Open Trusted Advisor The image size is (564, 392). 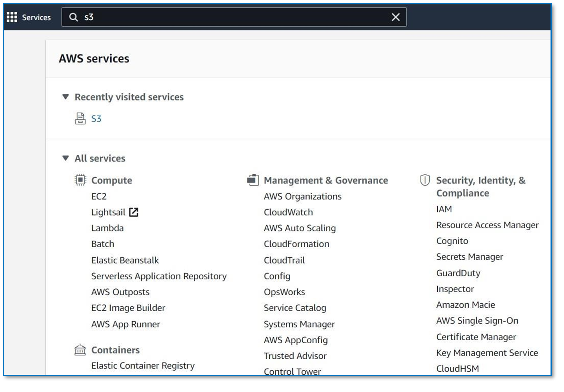point(295,356)
